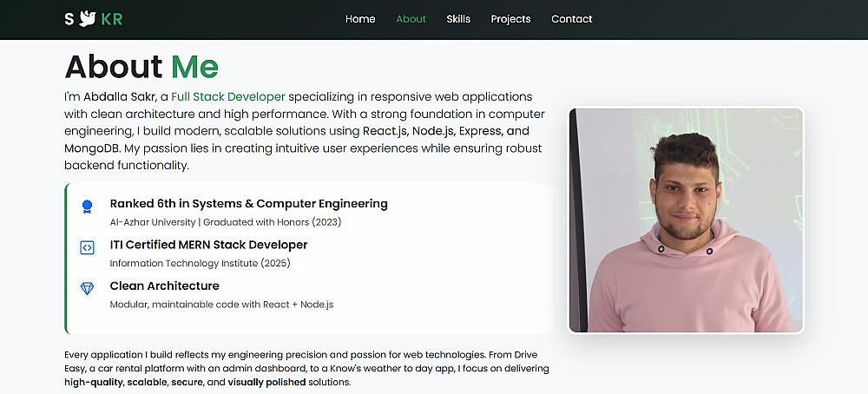The height and width of the screenshot is (394, 868).
Task: Go to the Home section
Action: tap(360, 19)
